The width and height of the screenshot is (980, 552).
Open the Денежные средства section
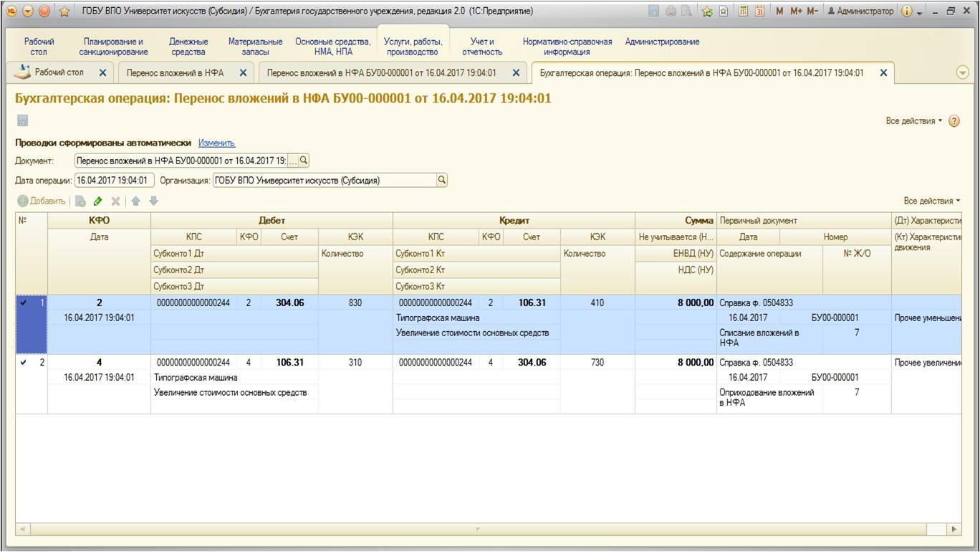click(188, 47)
